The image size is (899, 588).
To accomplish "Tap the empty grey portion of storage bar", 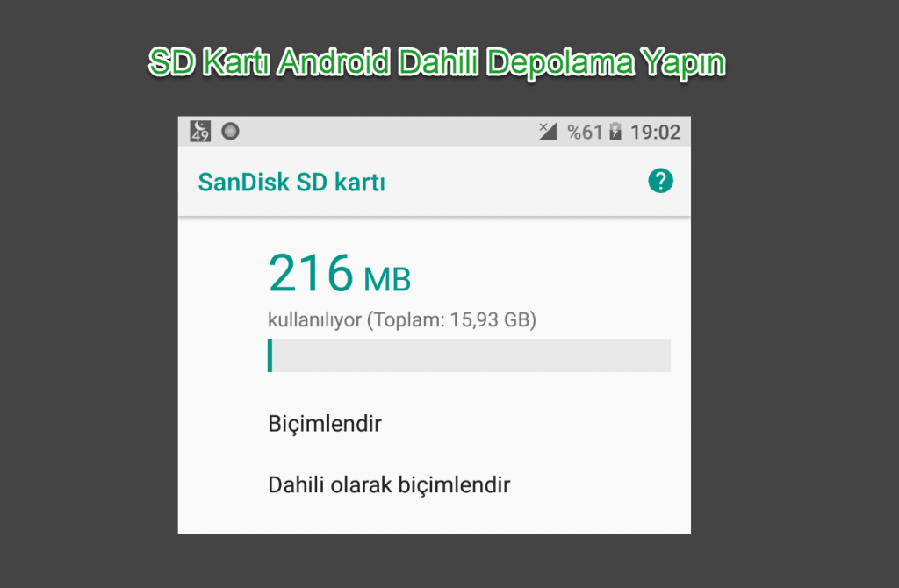I will 471,355.
